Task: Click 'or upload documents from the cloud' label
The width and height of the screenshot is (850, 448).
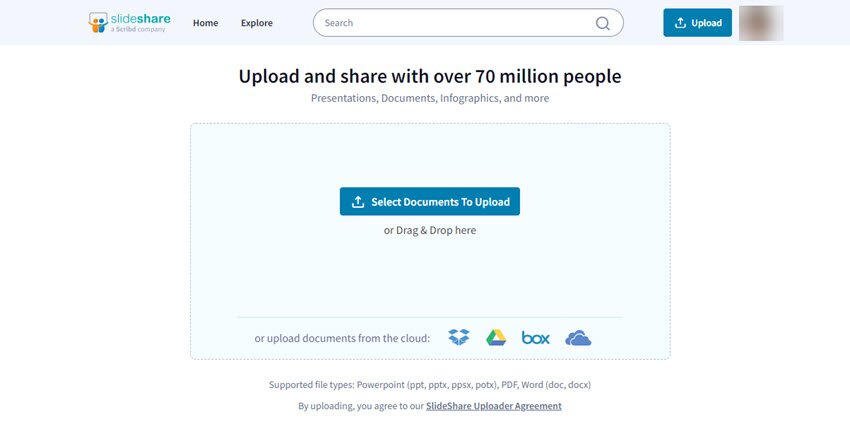Action: pos(342,338)
